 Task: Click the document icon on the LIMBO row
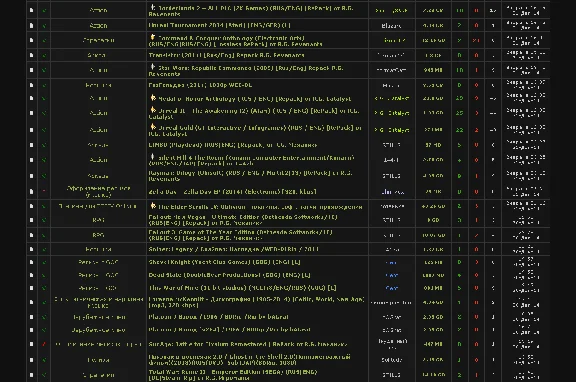pos(31,145)
